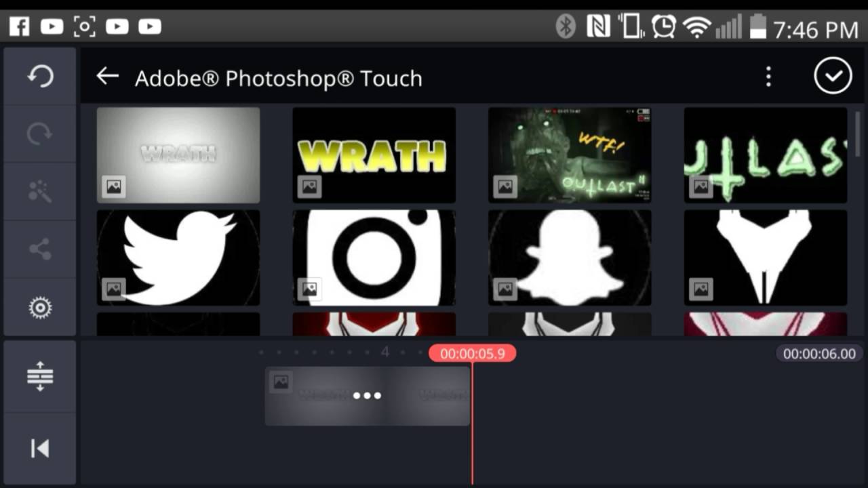
Task: Select the green OUTLAST logo thumbnail
Action: 766,155
